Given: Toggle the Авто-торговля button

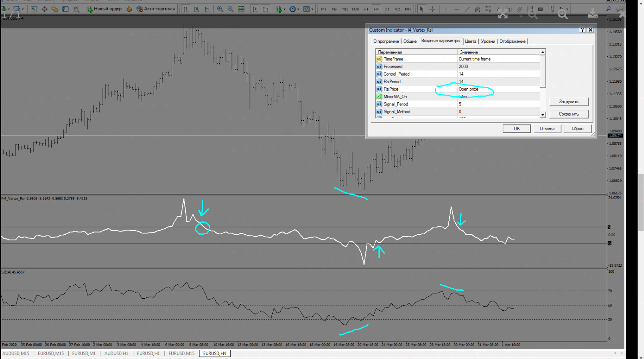Looking at the screenshot, I should pos(156,9).
